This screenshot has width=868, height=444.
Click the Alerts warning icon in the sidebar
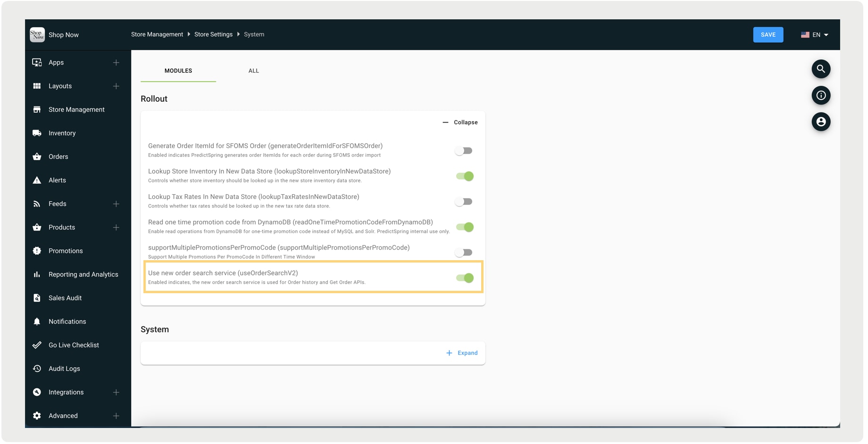(x=37, y=180)
